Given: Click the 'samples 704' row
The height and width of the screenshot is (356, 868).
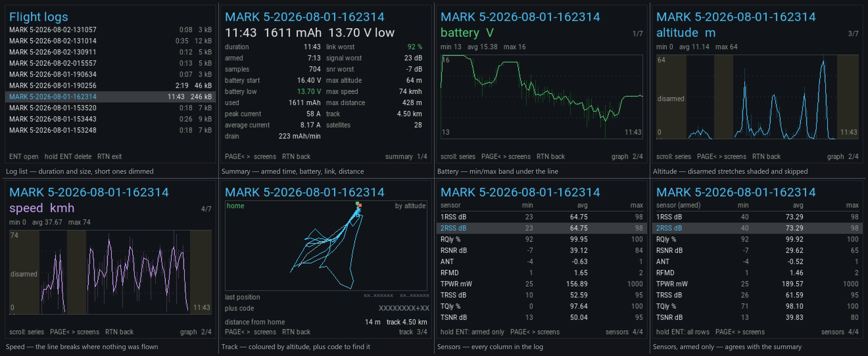Looking at the screenshot, I should (273, 69).
